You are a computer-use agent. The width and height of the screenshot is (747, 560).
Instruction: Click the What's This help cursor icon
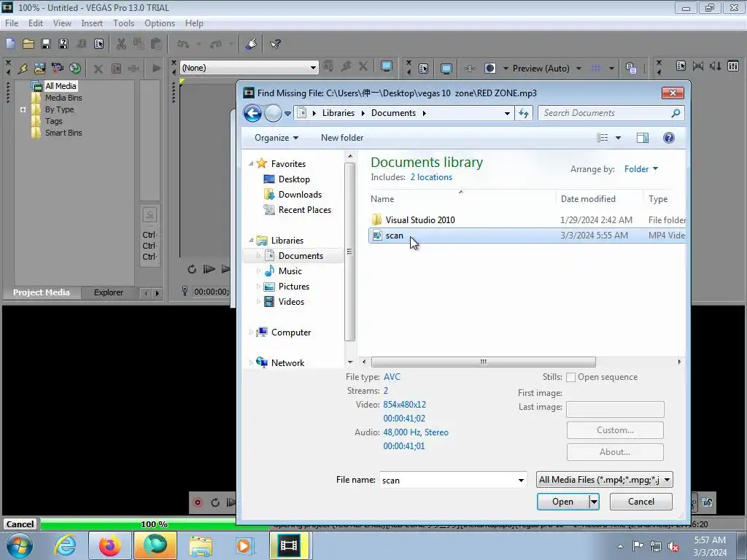point(275,44)
